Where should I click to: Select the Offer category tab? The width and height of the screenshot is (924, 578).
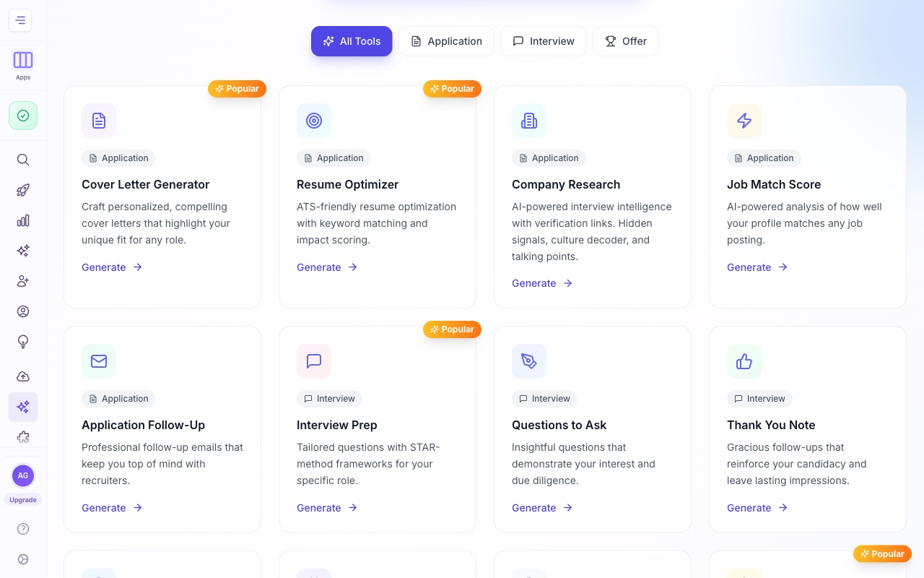pos(625,41)
